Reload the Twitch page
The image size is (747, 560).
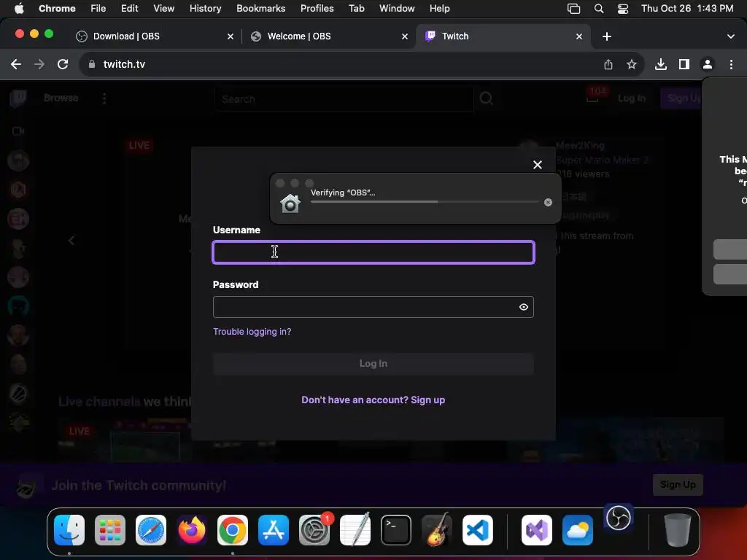tap(63, 64)
